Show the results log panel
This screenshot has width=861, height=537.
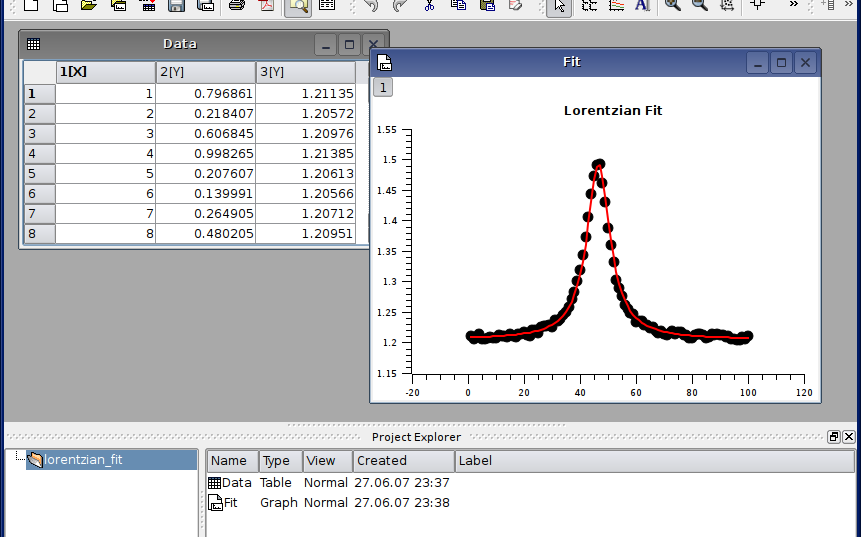(327, 5)
